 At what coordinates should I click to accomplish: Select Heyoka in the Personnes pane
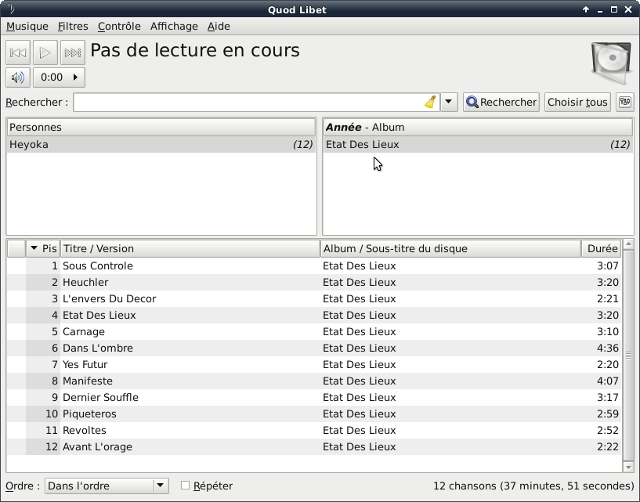160,144
